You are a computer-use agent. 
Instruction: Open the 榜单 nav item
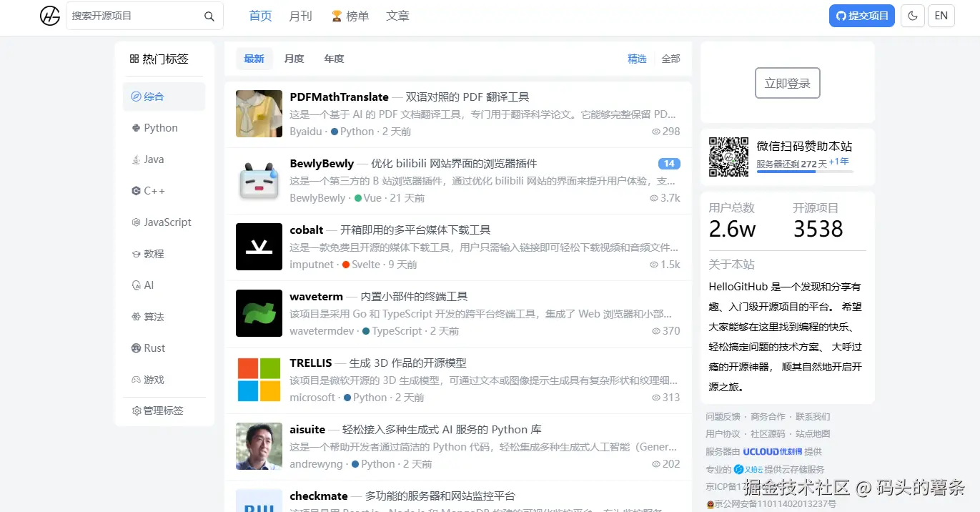click(350, 16)
